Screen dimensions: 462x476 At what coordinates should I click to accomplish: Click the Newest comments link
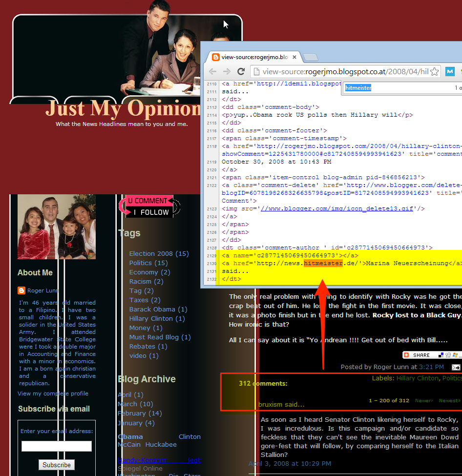pos(449,401)
